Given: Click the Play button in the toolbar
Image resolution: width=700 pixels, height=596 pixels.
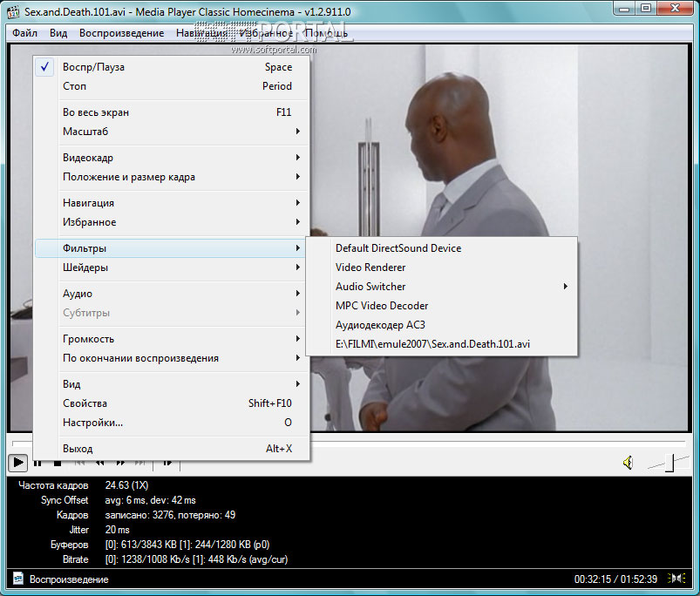Looking at the screenshot, I should point(17,463).
